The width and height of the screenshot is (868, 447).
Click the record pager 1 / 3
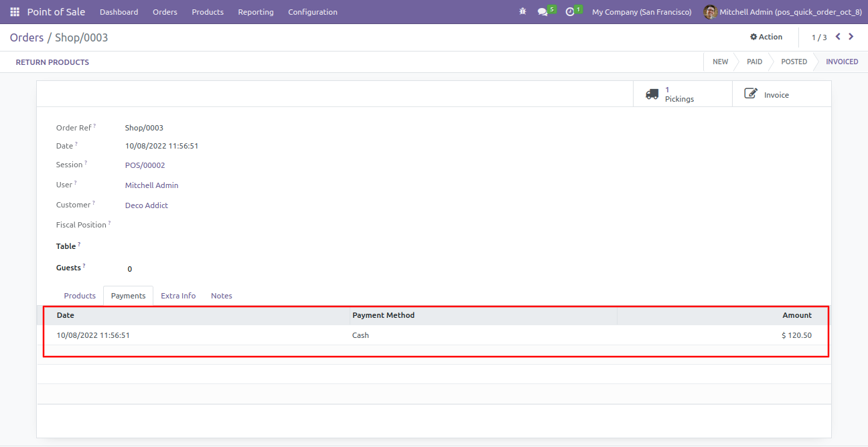(819, 37)
